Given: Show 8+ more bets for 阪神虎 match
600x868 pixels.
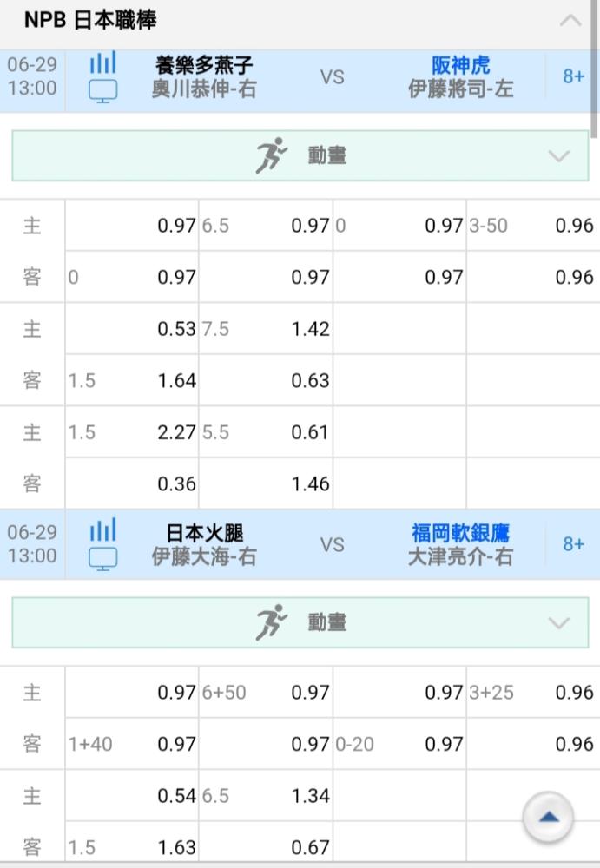Looking at the screenshot, I should coord(573,76).
